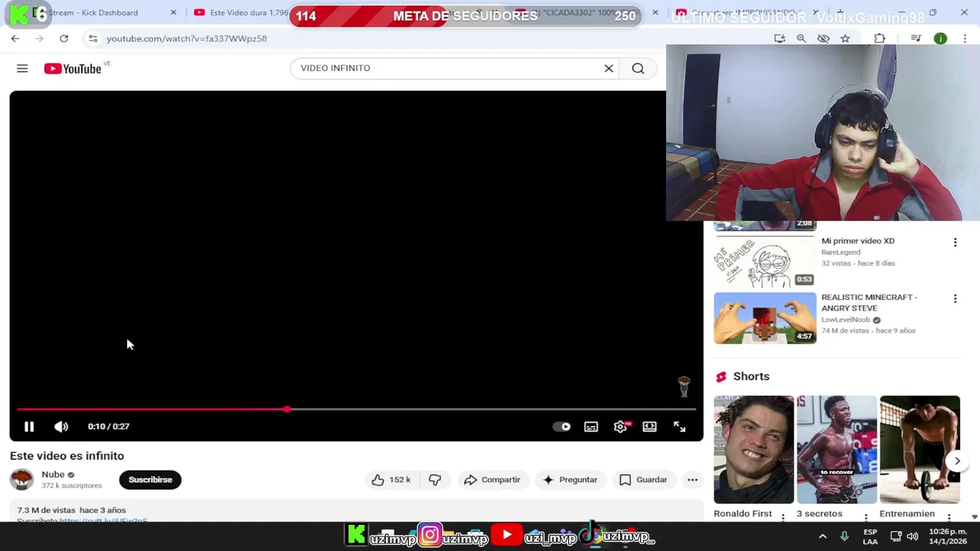Run the search with the magnifier button
This screenshot has height=551, width=980.
(638, 68)
